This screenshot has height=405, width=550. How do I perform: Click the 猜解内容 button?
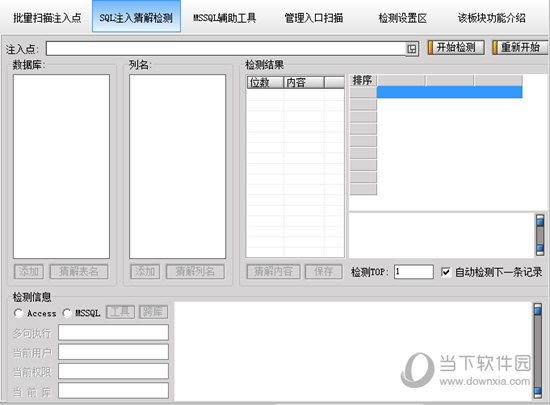point(273,271)
